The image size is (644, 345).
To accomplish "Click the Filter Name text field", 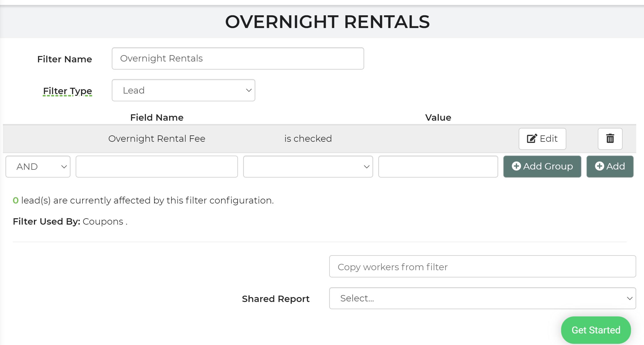I will 238,59.
